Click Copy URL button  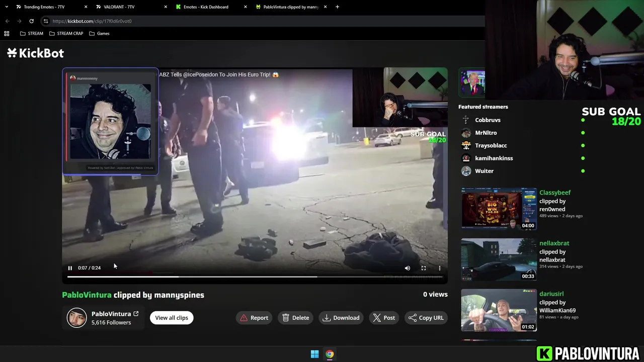click(426, 318)
